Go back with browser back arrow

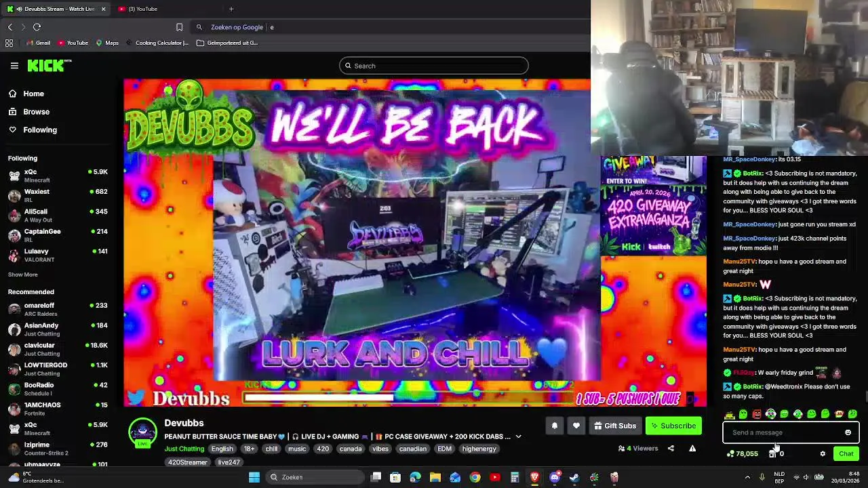click(x=9, y=27)
